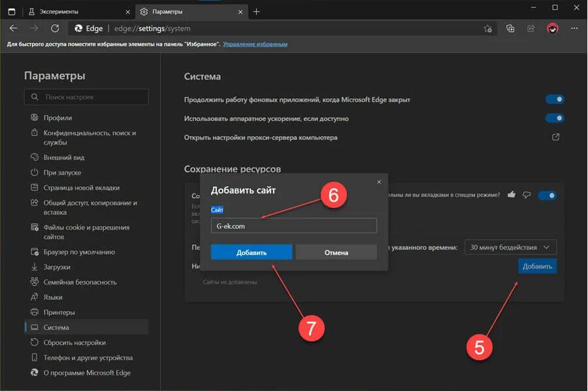Toggle hardware acceleration switch
Viewport: 588px width, 391px height.
[x=555, y=118]
